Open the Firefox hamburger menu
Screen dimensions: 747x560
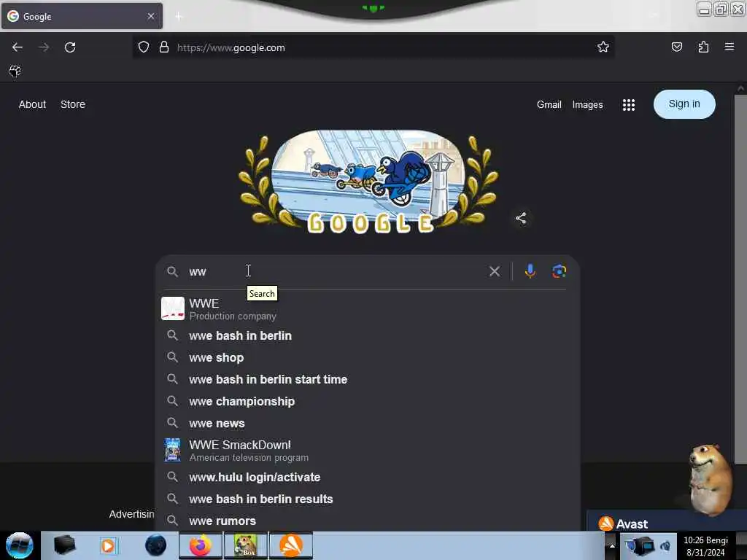point(729,47)
